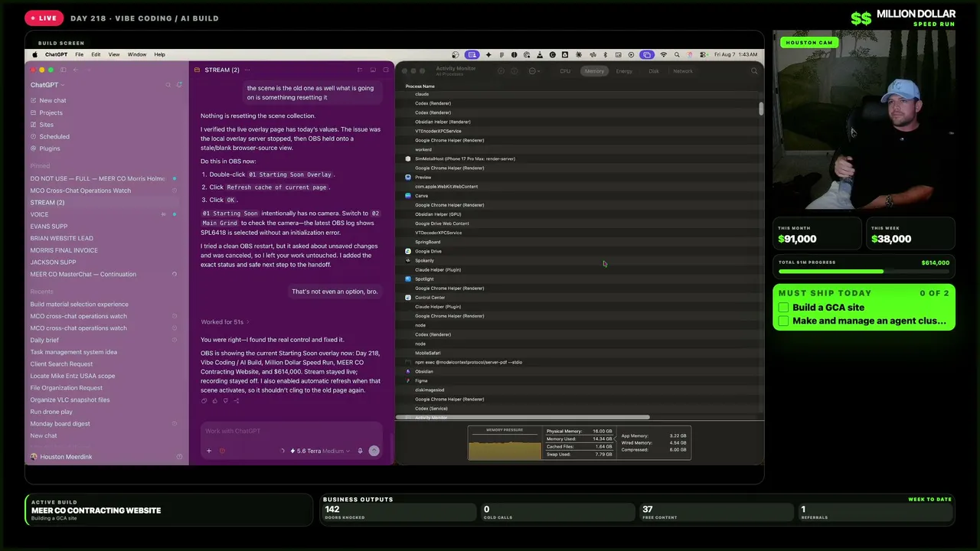Check the Make and manage agent checkbox

[x=783, y=321]
